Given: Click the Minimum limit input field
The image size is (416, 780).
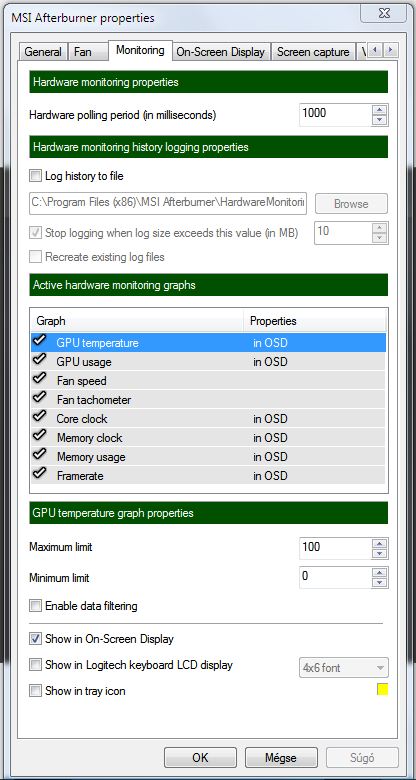Looking at the screenshot, I should point(335,577).
